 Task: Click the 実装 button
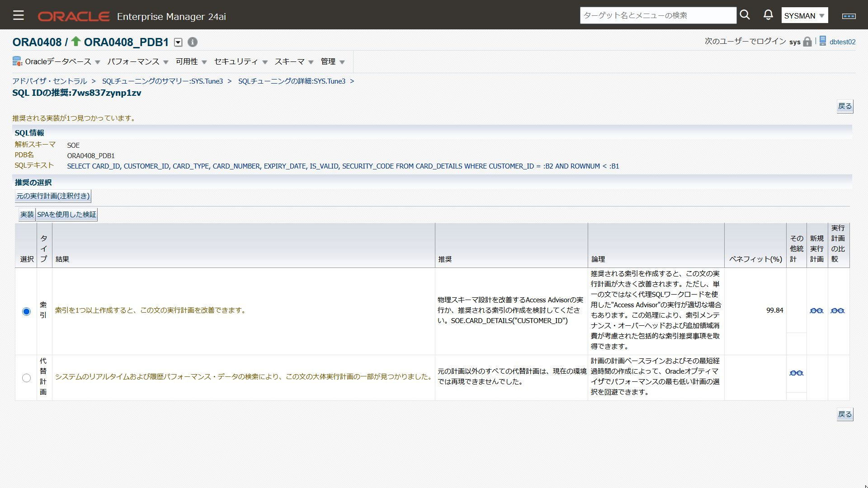point(26,214)
